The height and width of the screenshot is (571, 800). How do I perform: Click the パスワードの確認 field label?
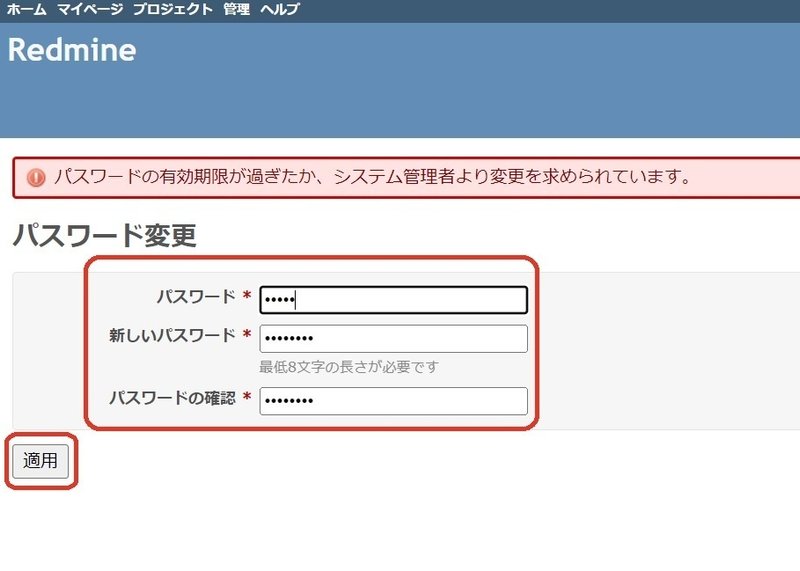coord(172,398)
